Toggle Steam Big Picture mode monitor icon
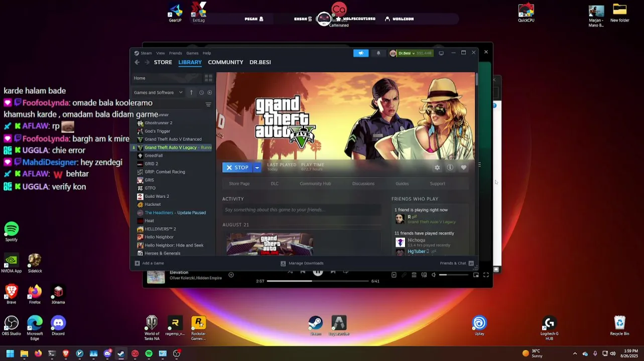Screen dimensions: 644x361 click(x=441, y=53)
